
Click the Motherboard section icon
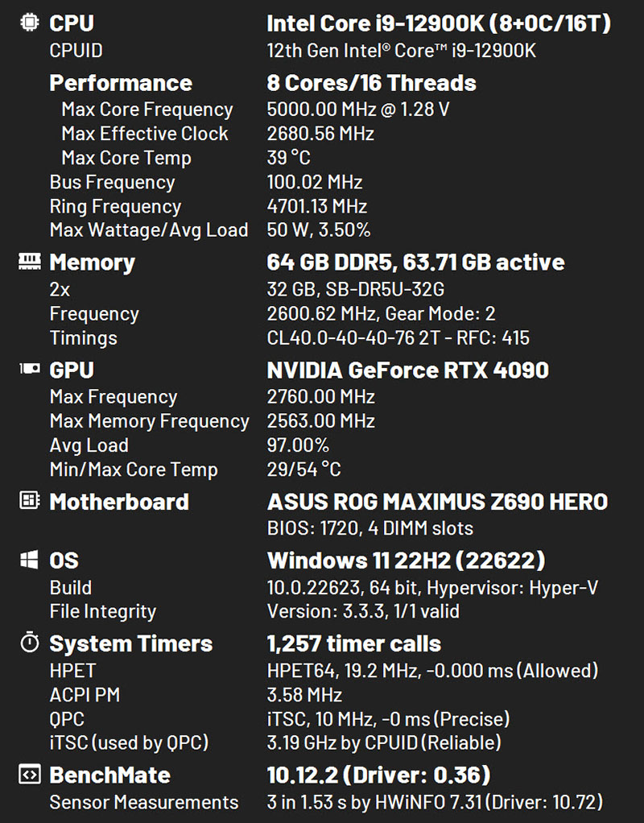pyautogui.click(x=29, y=501)
